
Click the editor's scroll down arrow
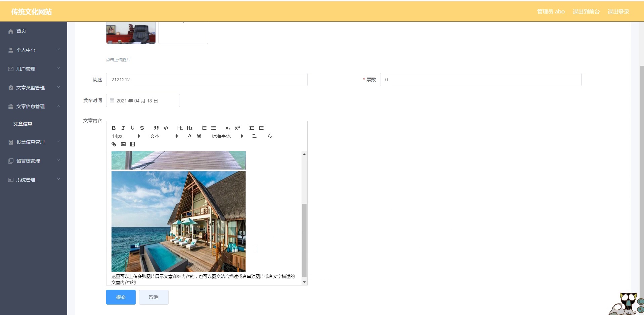(304, 282)
